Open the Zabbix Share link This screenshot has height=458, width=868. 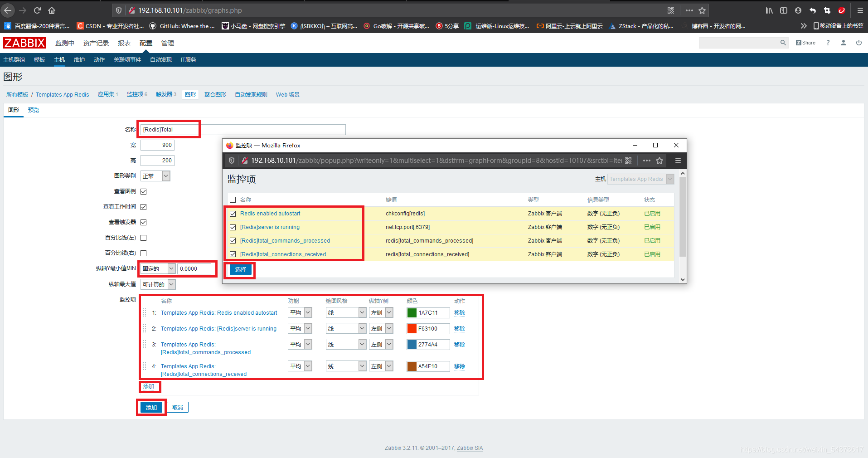pyautogui.click(x=805, y=43)
